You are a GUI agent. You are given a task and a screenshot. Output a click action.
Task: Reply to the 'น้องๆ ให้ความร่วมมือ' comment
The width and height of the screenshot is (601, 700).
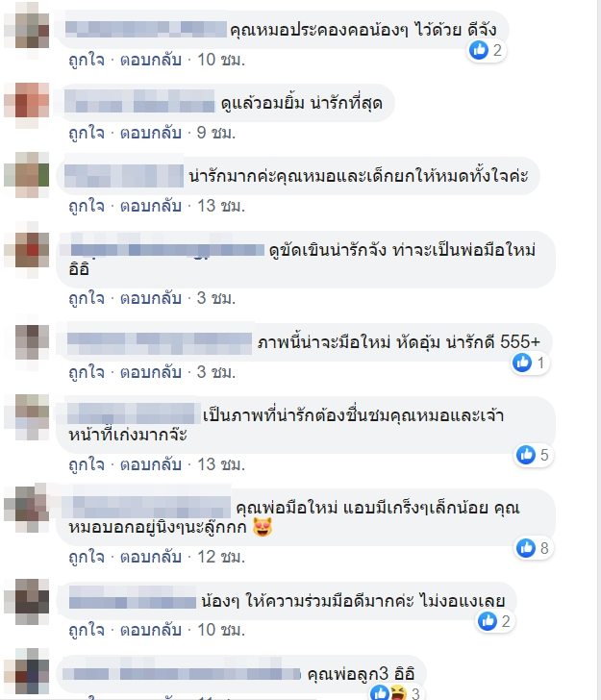(151, 630)
